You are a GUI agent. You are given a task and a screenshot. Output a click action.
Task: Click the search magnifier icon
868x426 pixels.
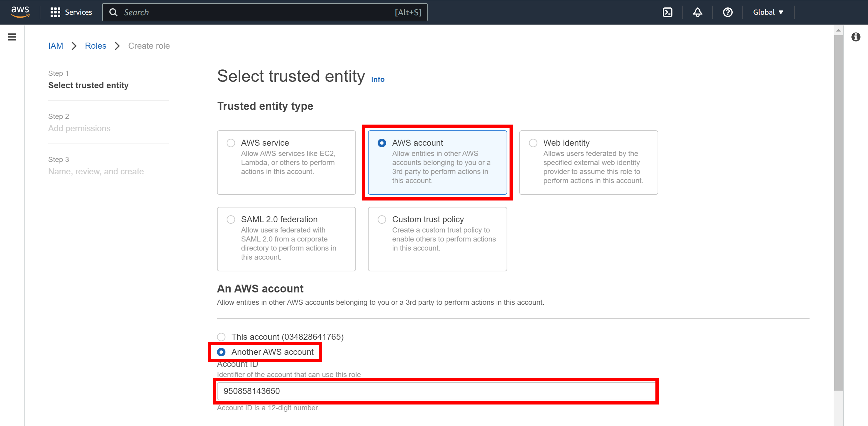[x=113, y=12]
